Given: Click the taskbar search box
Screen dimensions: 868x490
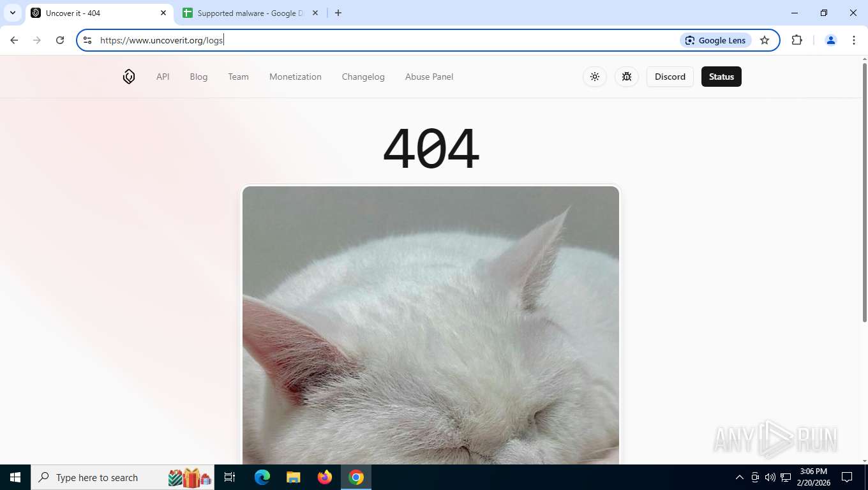Looking at the screenshot, I should (x=123, y=477).
